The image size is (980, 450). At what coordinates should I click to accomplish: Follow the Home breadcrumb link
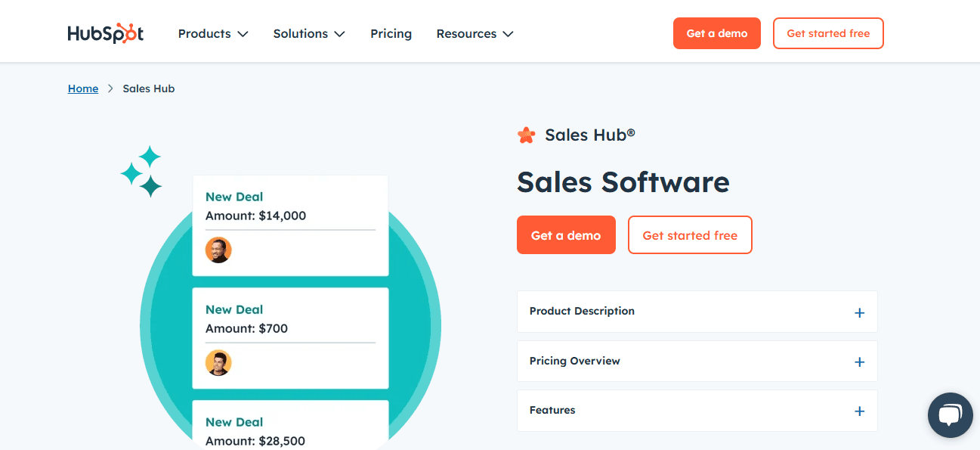tap(83, 88)
